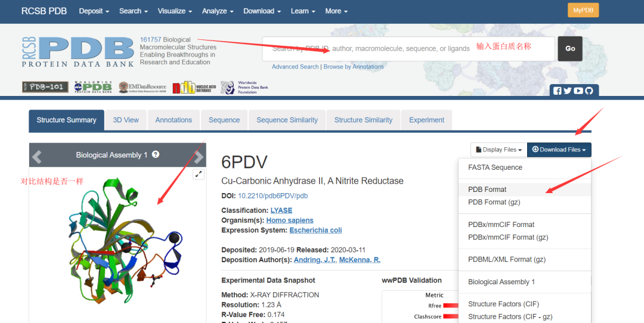The height and width of the screenshot is (323, 644).
Task: Open the Nucleic Acid Database logo
Action: click(x=194, y=87)
